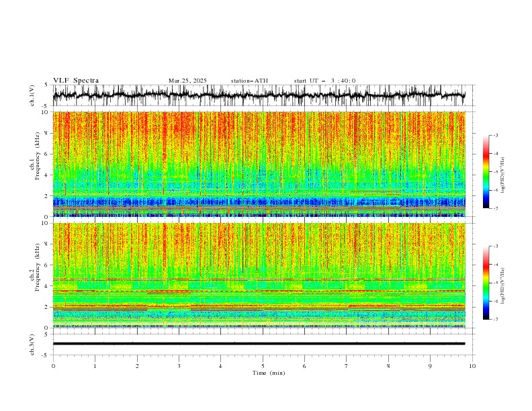532x411 pixels.
Task: Click the ch.1 frequency tick "2"
Action: click(48, 196)
